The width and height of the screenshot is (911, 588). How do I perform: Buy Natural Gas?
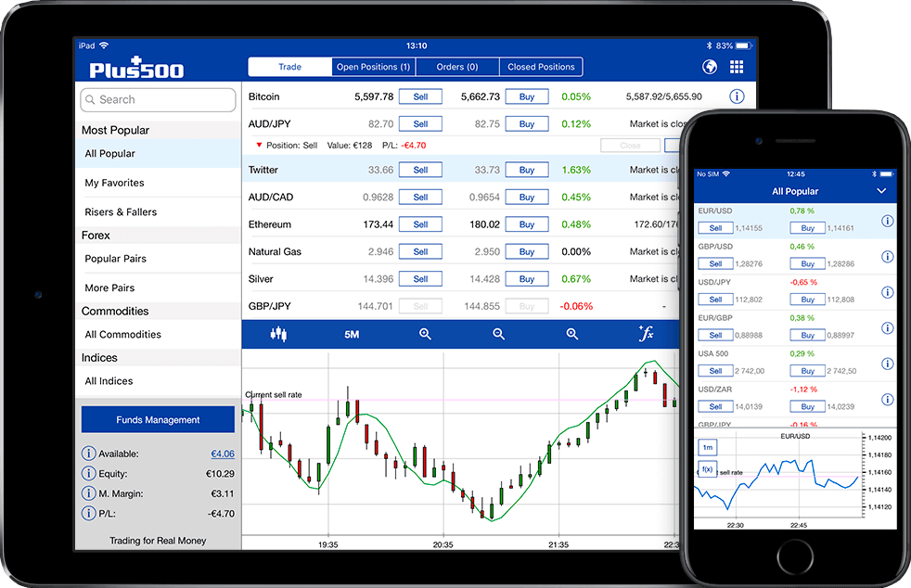point(527,251)
